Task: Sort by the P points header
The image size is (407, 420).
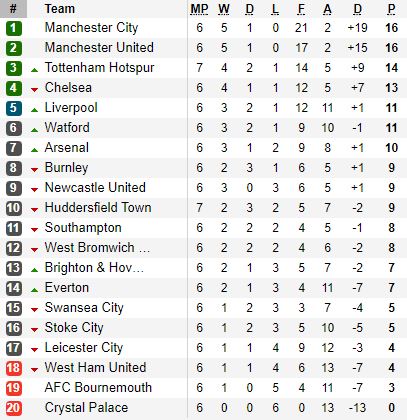Action: [392, 9]
